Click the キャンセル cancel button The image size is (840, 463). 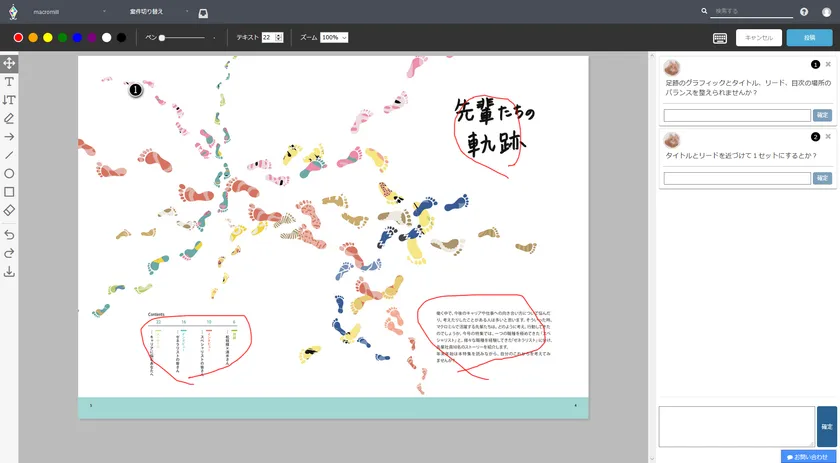click(x=759, y=38)
